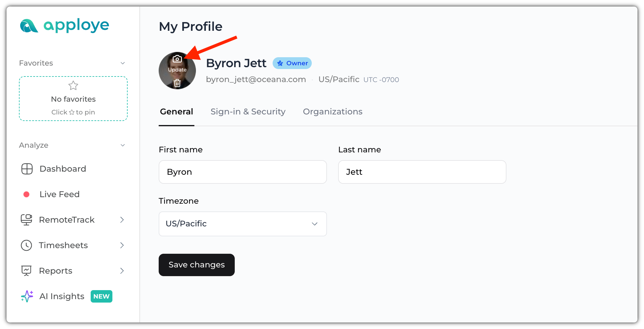Open the Dashboard grid icon
644x329 pixels.
pyautogui.click(x=27, y=169)
